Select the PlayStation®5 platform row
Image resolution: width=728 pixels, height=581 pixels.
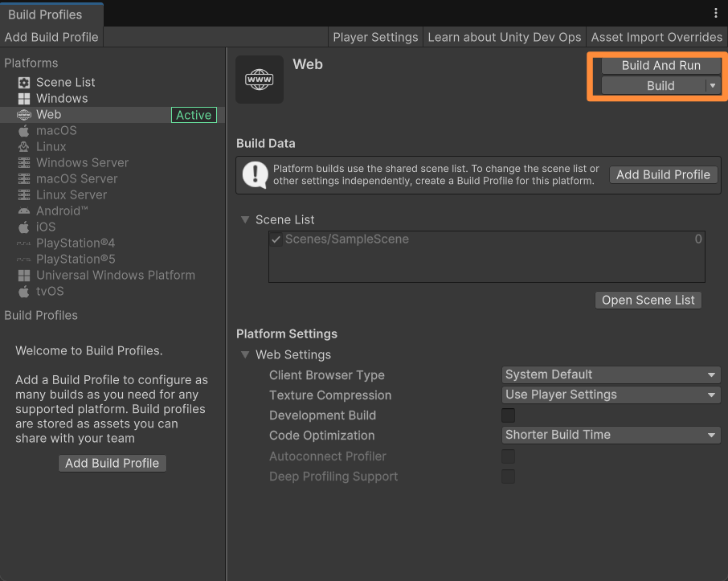(112, 260)
